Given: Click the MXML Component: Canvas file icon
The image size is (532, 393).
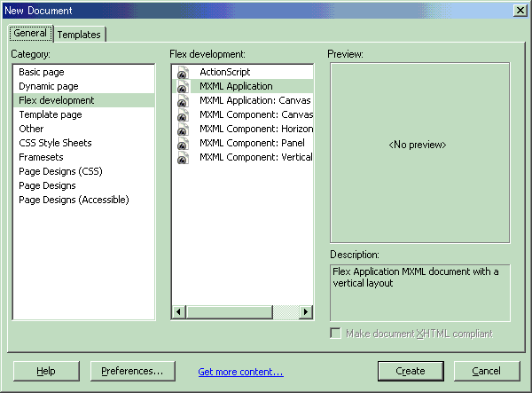Looking at the screenshot, I should (x=183, y=115).
